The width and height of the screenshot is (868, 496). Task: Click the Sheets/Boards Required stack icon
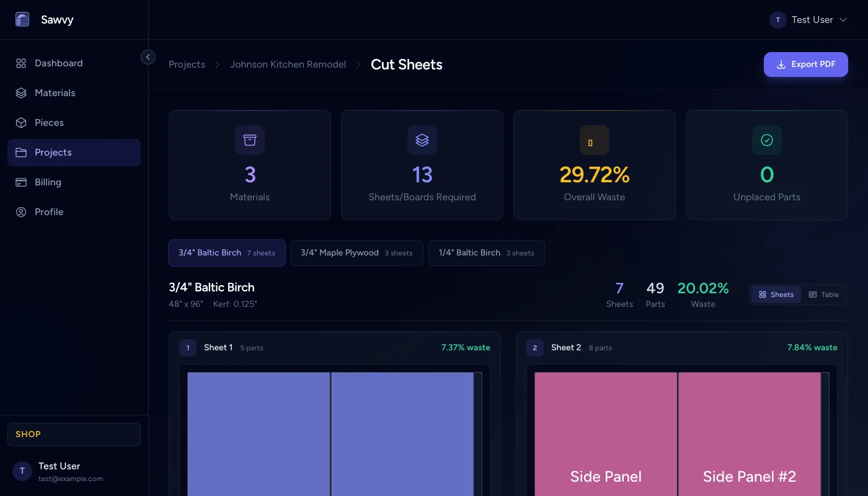(422, 140)
